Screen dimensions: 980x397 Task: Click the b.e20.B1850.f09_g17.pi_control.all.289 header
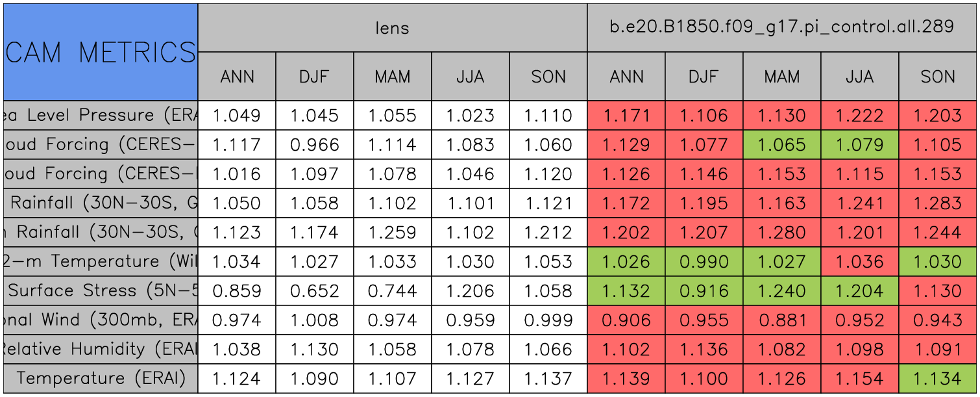coord(781,27)
